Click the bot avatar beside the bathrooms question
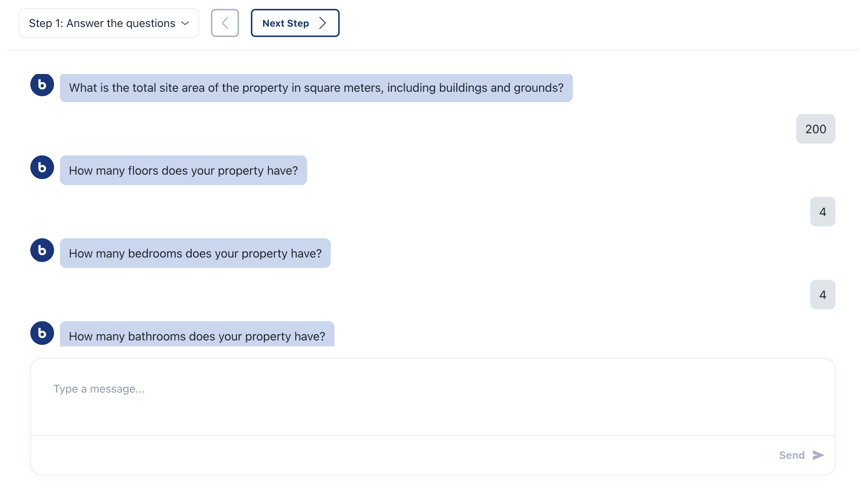The height and width of the screenshot is (484, 868). [42, 333]
